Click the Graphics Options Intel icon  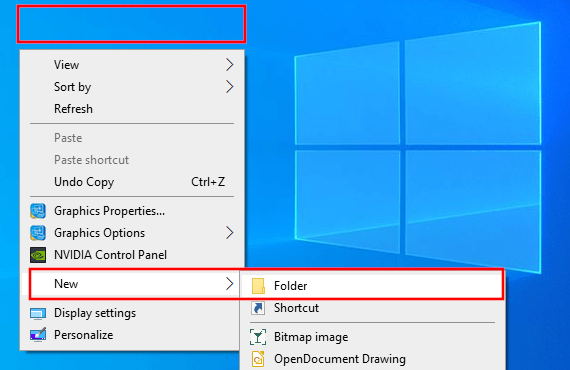pos(38,233)
